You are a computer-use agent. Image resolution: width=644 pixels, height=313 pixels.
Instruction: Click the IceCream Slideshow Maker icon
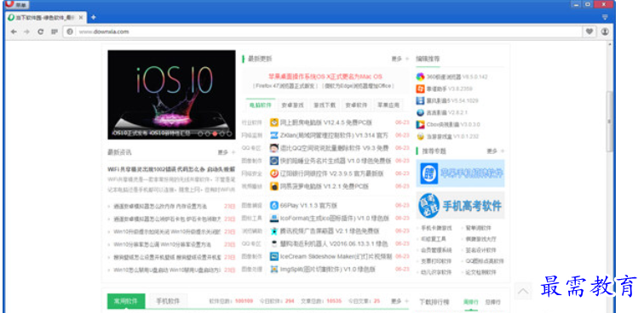coord(274,256)
